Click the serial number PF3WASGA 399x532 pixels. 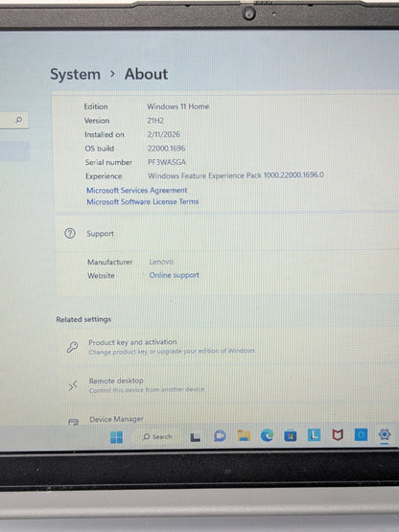click(167, 162)
